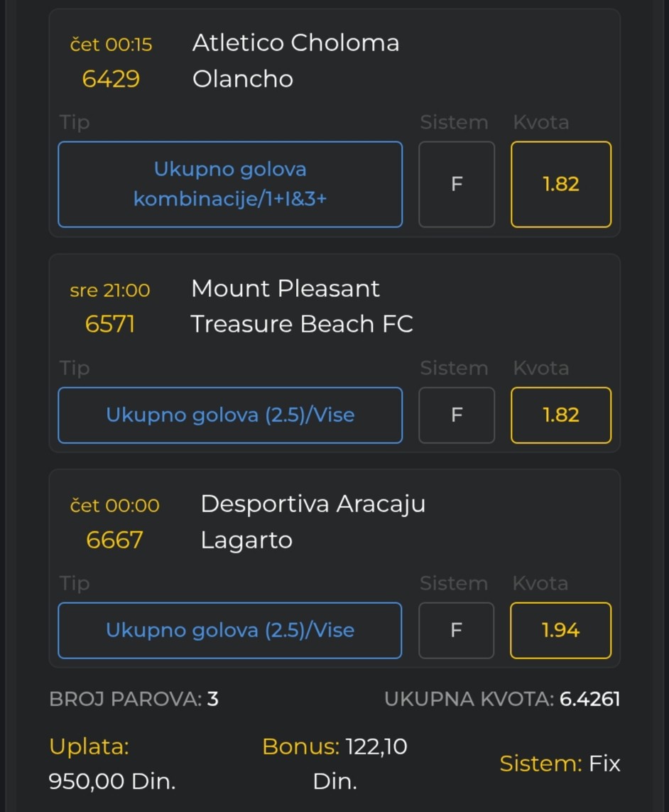Image resolution: width=669 pixels, height=812 pixels.
Task: Click the 1.82 odds box for Olancho match
Action: [560, 184]
